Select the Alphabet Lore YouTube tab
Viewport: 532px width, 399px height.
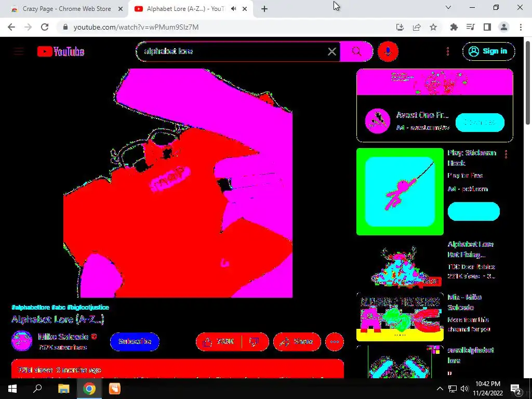185,9
